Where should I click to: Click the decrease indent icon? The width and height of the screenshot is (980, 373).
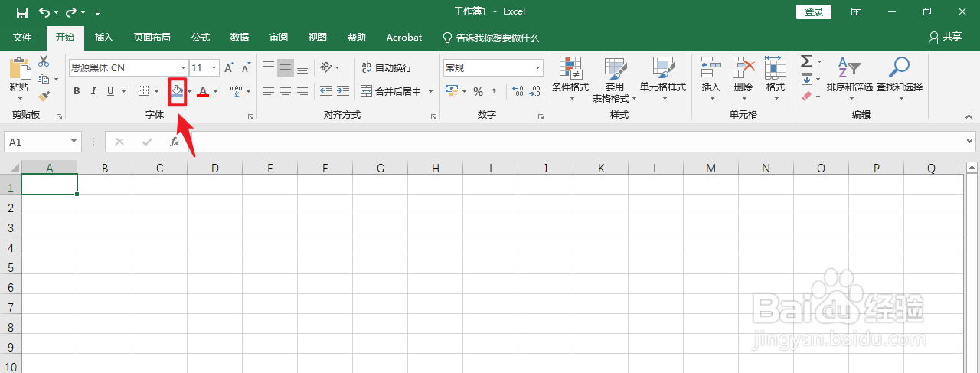(x=325, y=91)
